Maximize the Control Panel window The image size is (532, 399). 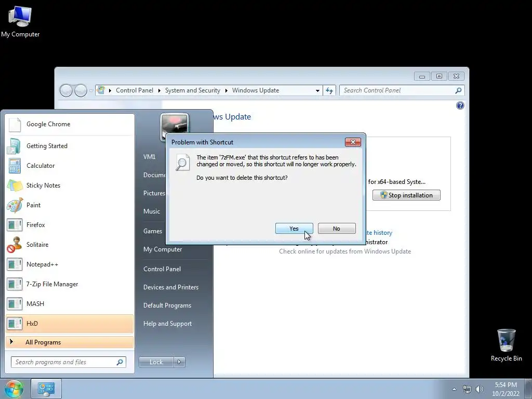[439, 76]
